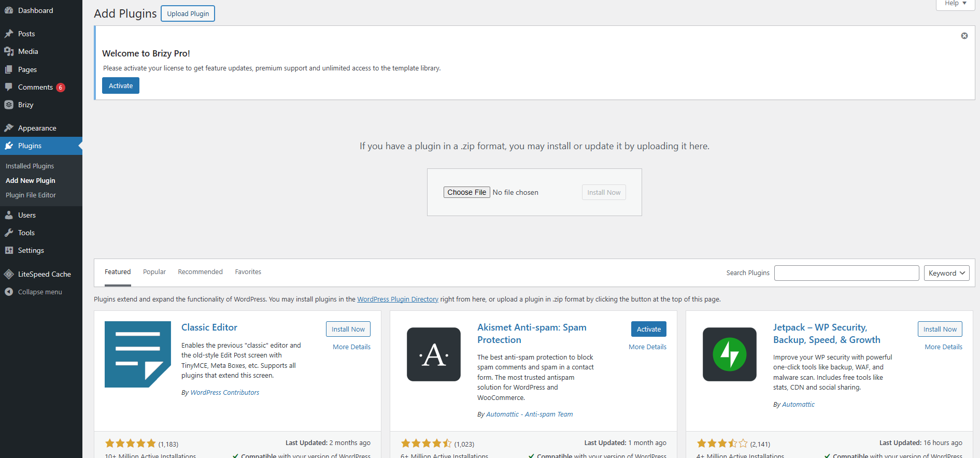
Task: Install the Jetpack plugin
Action: click(x=940, y=329)
